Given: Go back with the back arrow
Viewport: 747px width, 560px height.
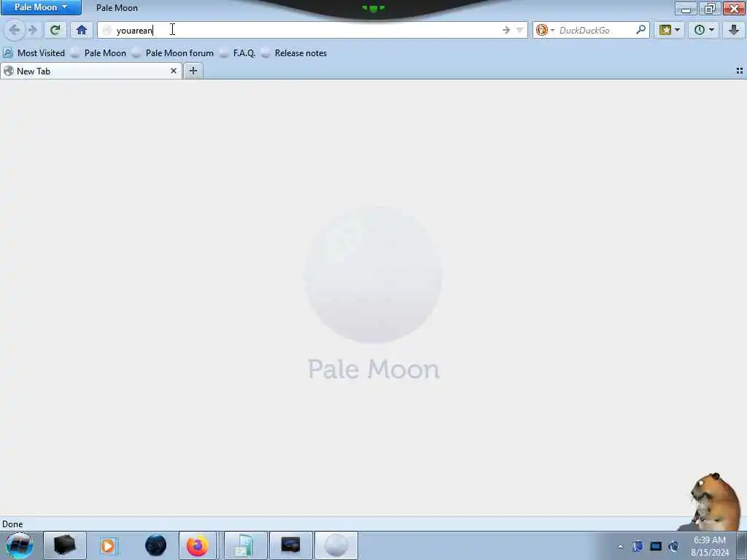Looking at the screenshot, I should tap(15, 30).
